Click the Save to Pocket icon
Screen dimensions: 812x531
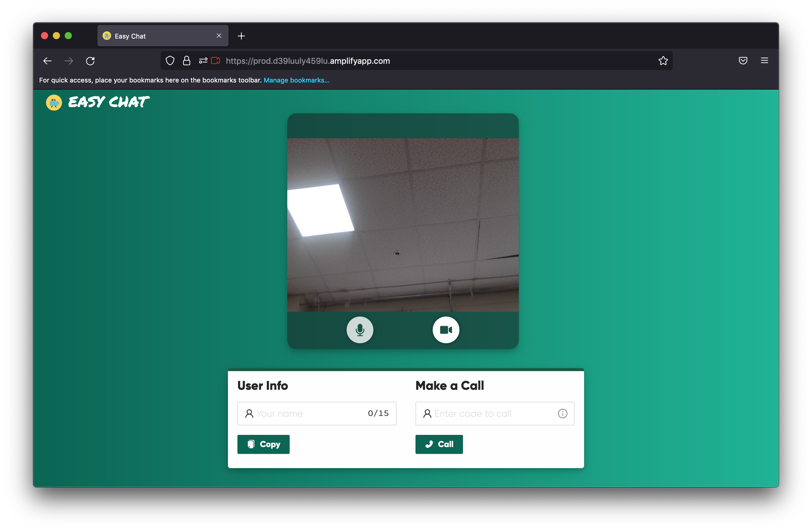[x=743, y=61]
